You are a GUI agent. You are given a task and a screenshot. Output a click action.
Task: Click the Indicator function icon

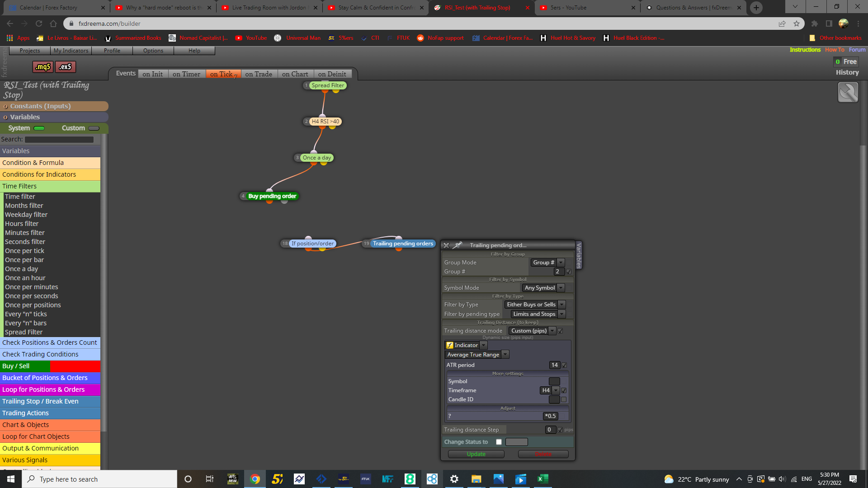[x=449, y=345]
